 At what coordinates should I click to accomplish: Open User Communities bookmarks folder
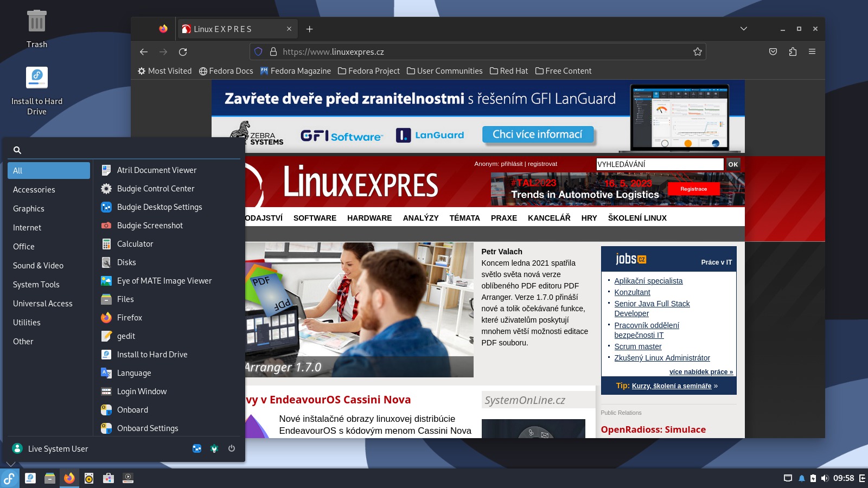coord(445,71)
